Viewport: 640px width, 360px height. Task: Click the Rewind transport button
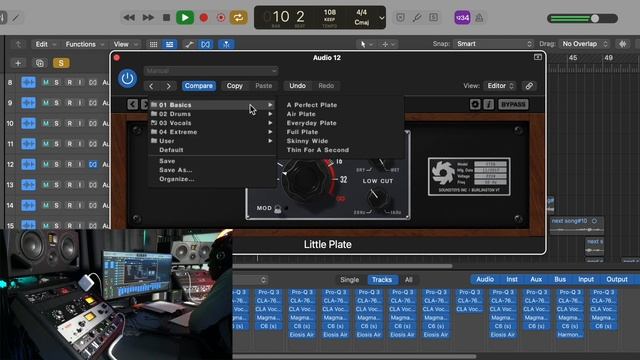[129, 18]
